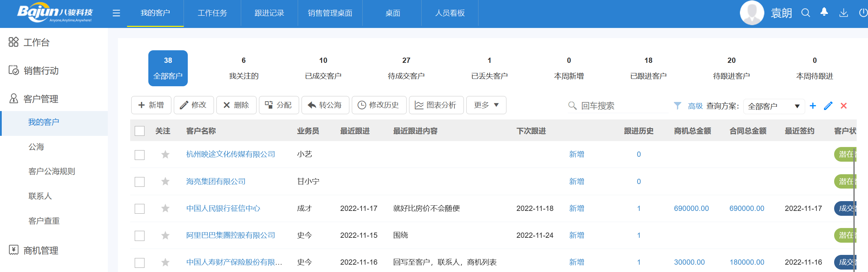Click the hamburger menu collapse icon

click(116, 13)
